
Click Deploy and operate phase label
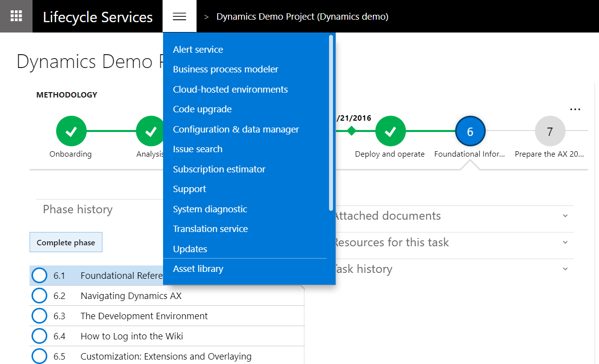coord(390,154)
